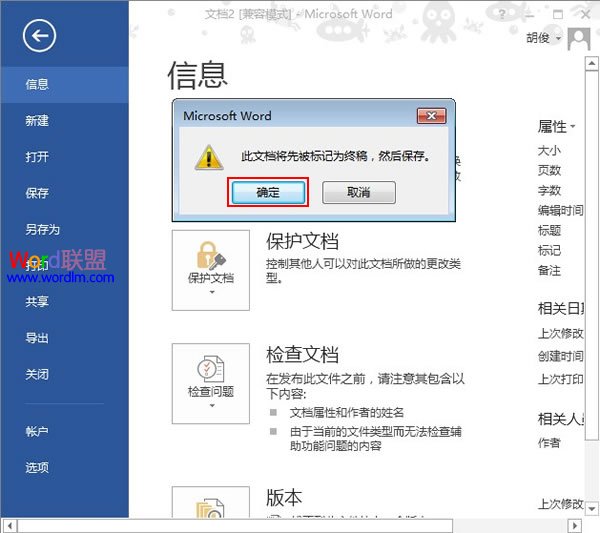This screenshot has height=533, width=600.
Task: Click the 确定 button in dialog
Action: click(x=268, y=192)
